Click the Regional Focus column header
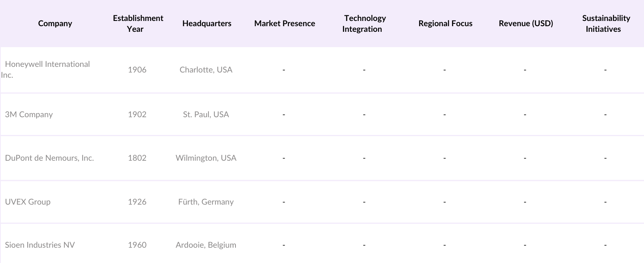Viewport: 644px width, 263px height. tap(445, 23)
